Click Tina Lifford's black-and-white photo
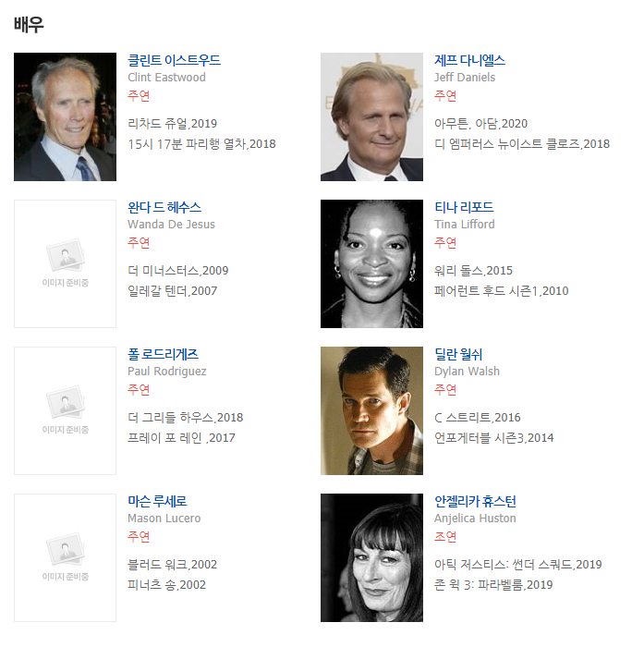Screen dimensions: 644x647 371,263
